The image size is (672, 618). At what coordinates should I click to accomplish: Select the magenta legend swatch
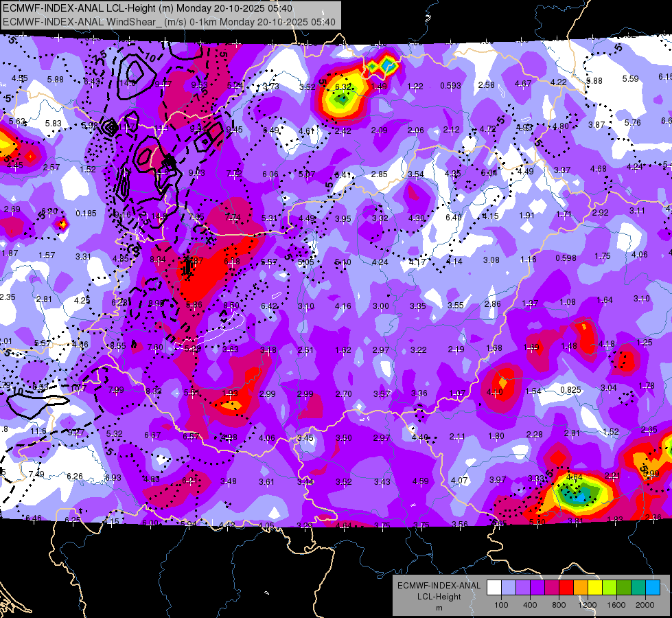pos(552,588)
